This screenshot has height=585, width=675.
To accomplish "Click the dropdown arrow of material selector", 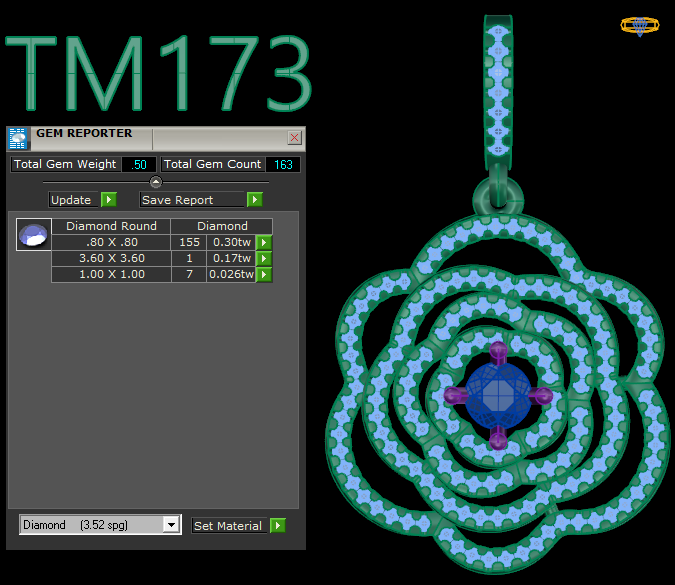I will (x=171, y=525).
